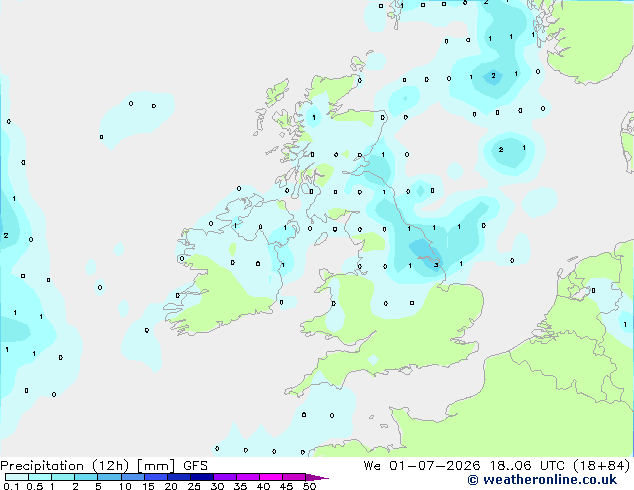The height and width of the screenshot is (490, 634).
Task: Click the 25–30 mm dark blue legend box
Action: [x=202, y=477]
